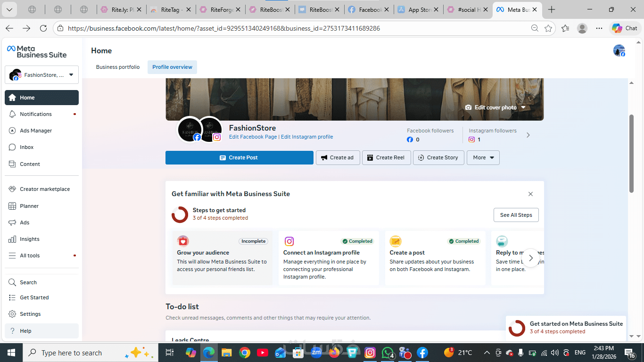The image size is (644, 362).
Task: Open Ads Manager from the sidebar
Action: pyautogui.click(x=12, y=131)
